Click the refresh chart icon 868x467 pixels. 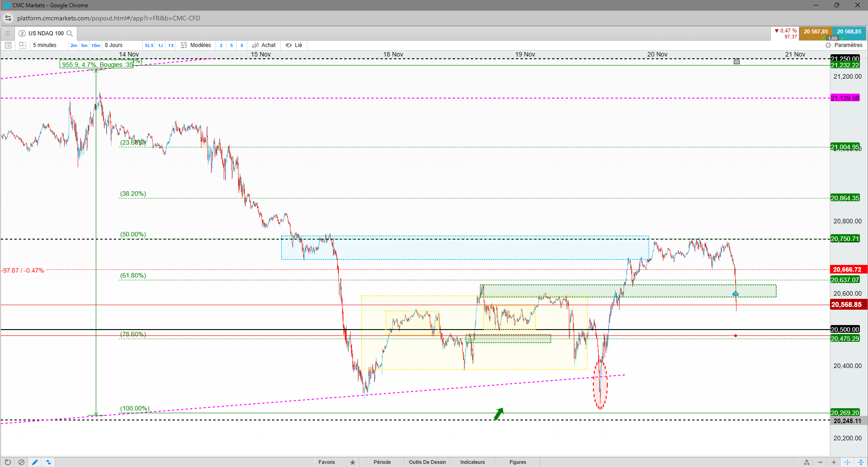pyautogui.click(x=8, y=462)
